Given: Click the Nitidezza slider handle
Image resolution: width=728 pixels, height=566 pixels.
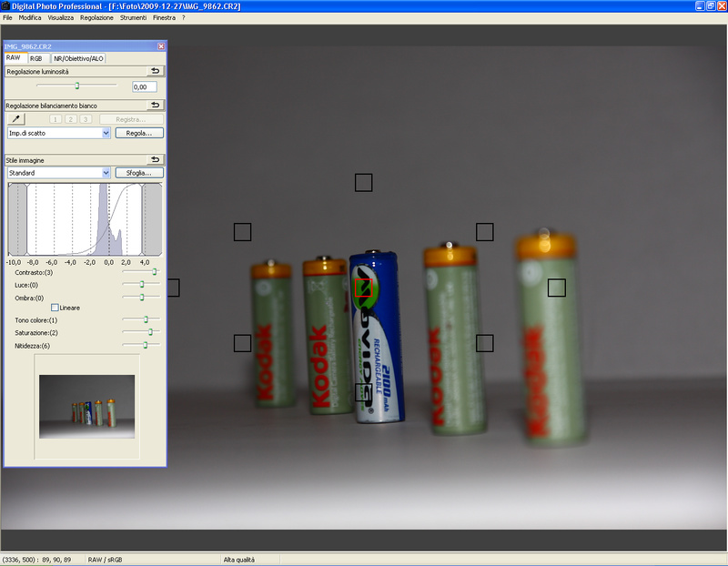Looking at the screenshot, I should (x=146, y=345).
